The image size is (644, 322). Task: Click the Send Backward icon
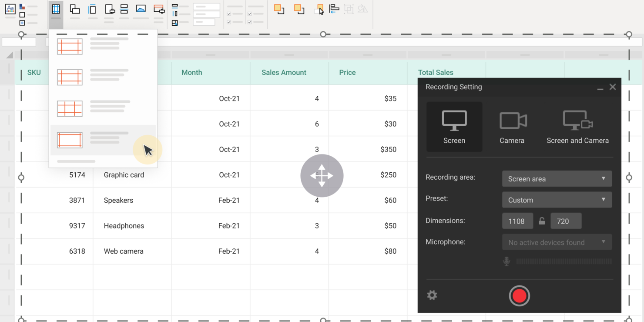pos(299,9)
